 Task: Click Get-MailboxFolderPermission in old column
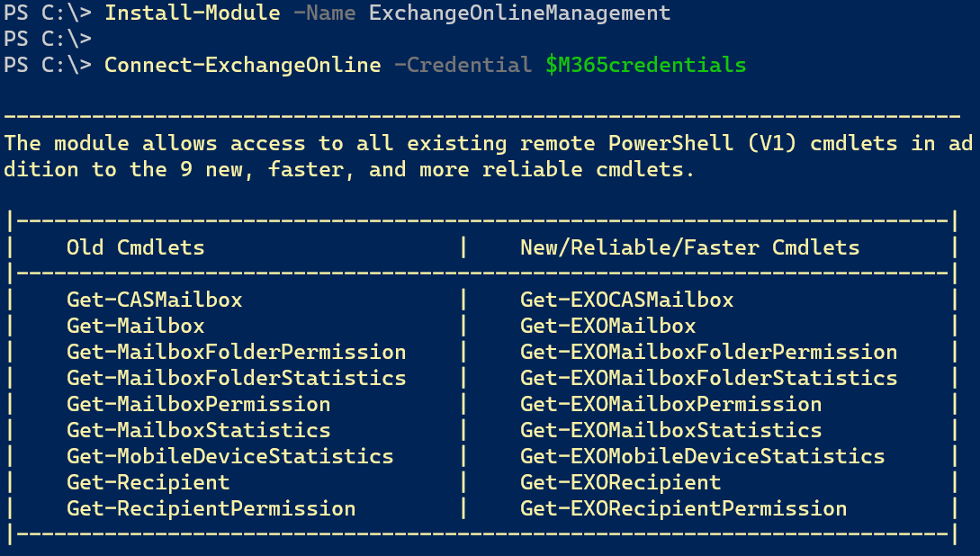coord(237,353)
